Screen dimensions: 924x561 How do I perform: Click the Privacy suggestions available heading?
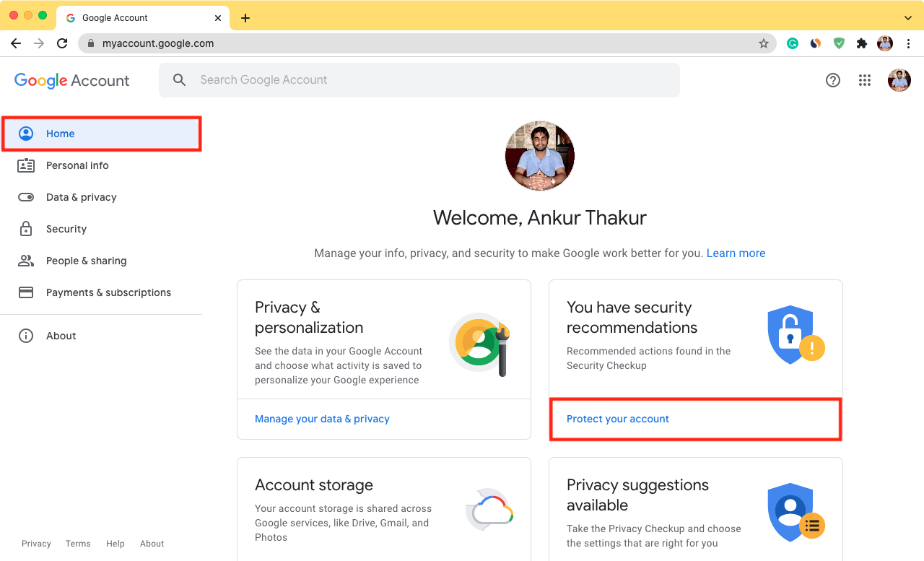pos(638,495)
